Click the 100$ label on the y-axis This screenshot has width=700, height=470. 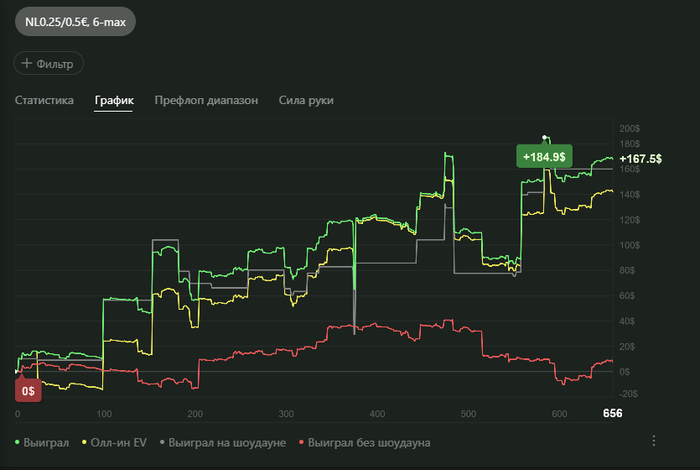630,245
